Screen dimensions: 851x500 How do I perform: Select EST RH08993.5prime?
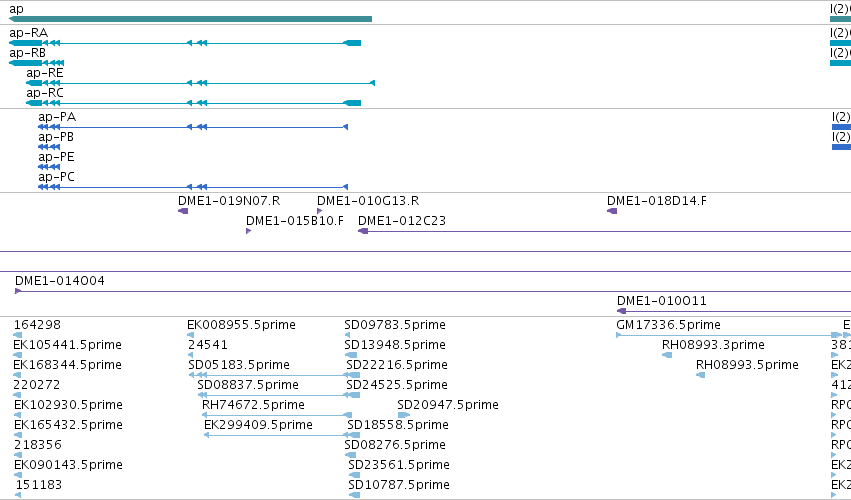pyautogui.click(x=701, y=375)
